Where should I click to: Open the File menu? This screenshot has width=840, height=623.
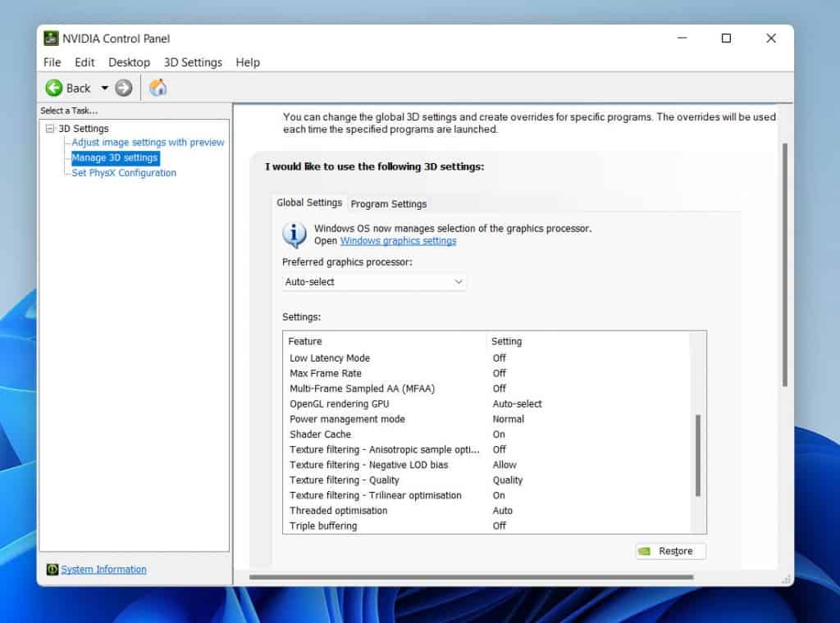52,62
